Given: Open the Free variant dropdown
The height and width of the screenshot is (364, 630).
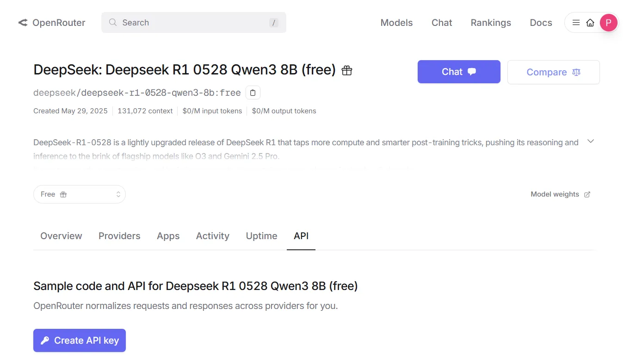Looking at the screenshot, I should [x=80, y=194].
